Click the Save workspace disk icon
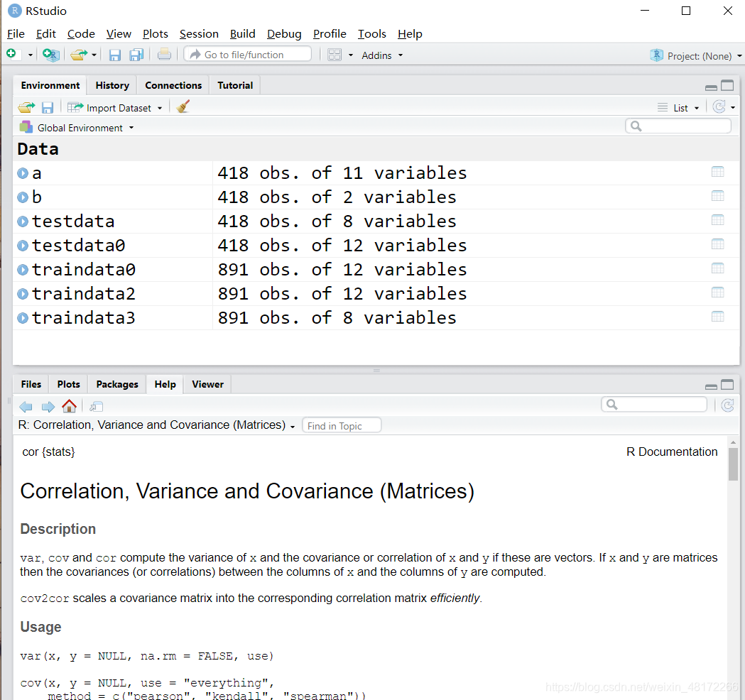 [48, 108]
